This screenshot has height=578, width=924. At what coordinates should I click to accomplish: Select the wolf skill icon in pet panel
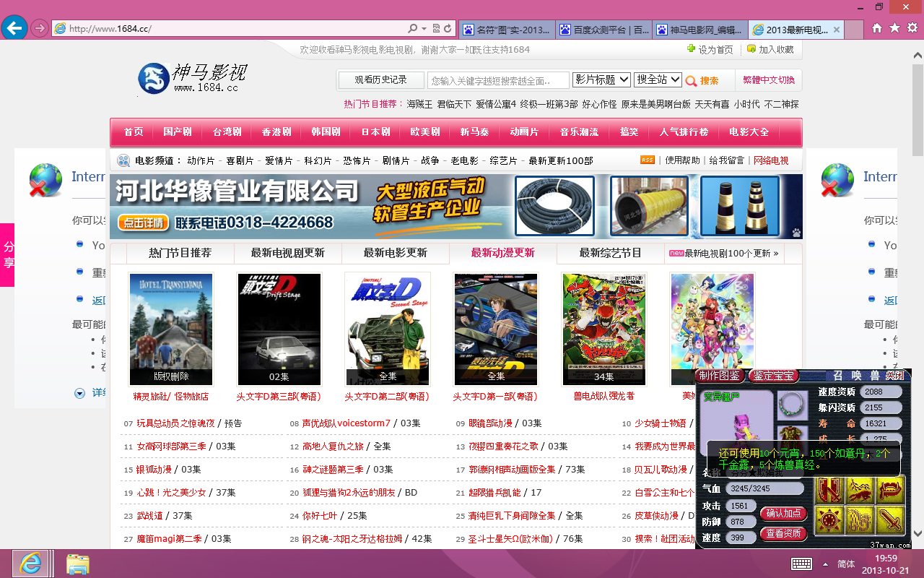[x=860, y=491]
